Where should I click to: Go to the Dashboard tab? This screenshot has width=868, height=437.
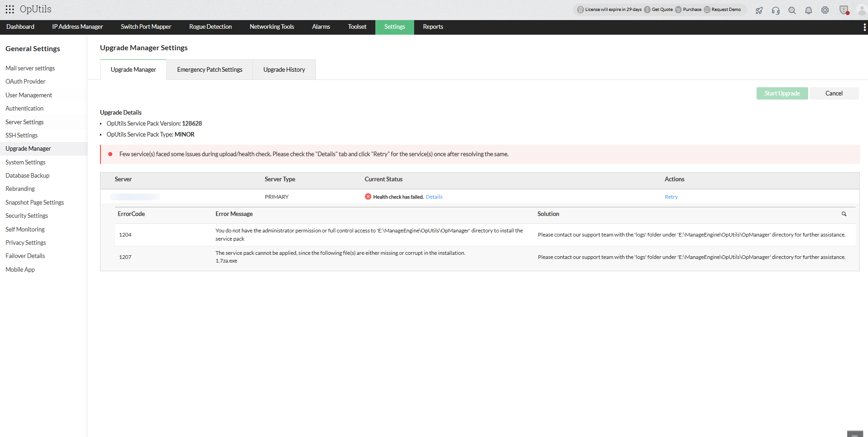point(20,27)
